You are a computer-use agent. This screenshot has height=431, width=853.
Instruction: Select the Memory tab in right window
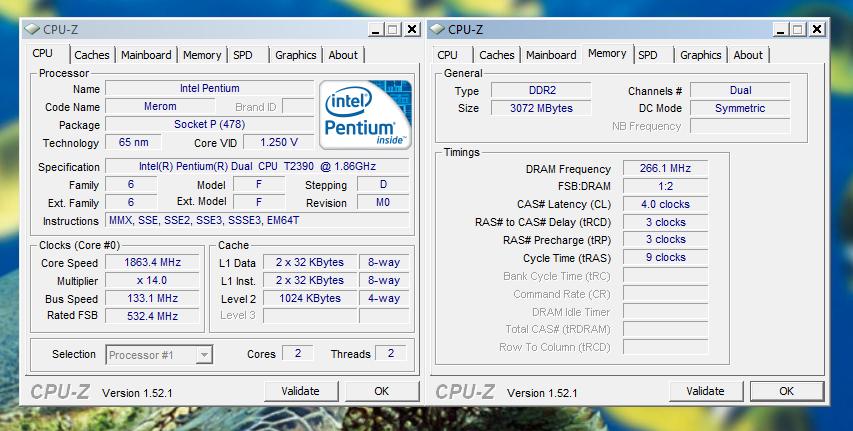point(607,53)
